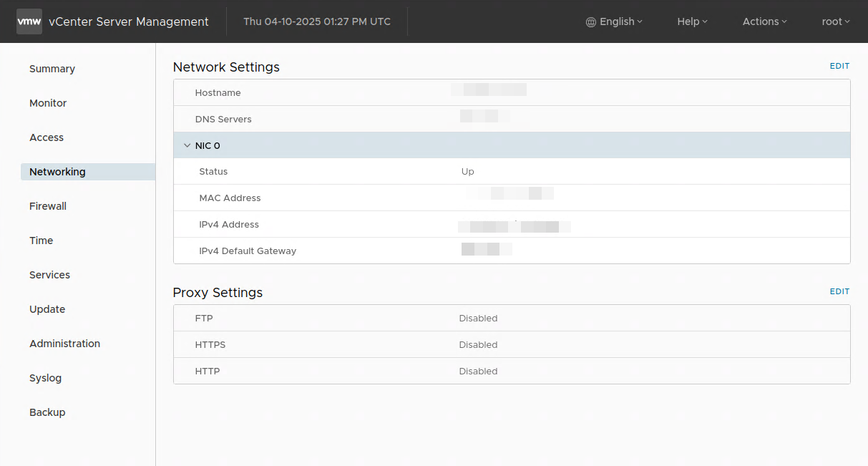Click the globe language icon
This screenshot has width=868, height=466.
pos(590,22)
